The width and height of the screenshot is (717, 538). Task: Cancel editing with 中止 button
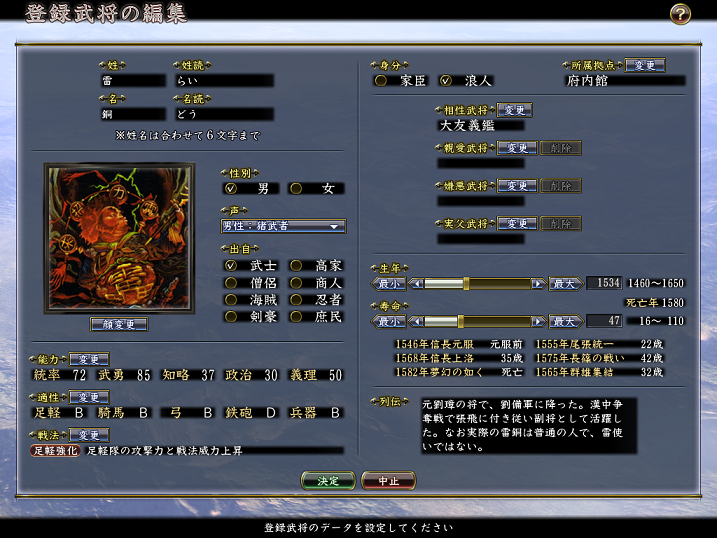click(388, 480)
